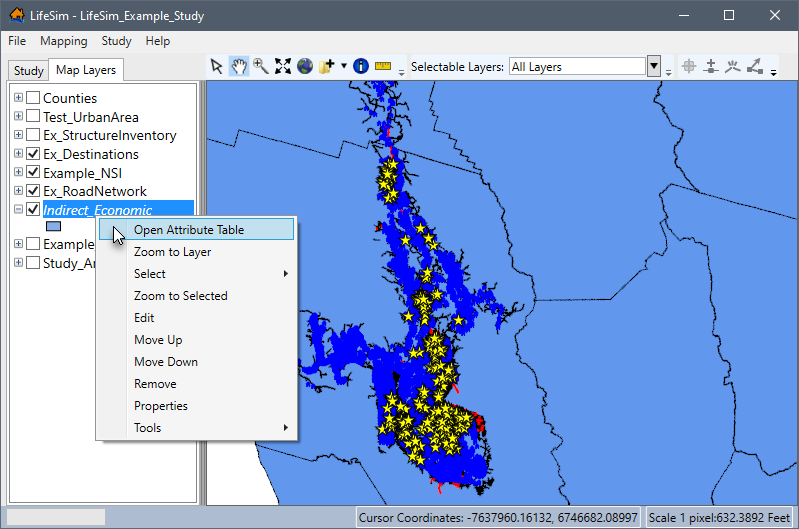
Task: Collapse the Indirect_Economic tree node
Action: 18,209
